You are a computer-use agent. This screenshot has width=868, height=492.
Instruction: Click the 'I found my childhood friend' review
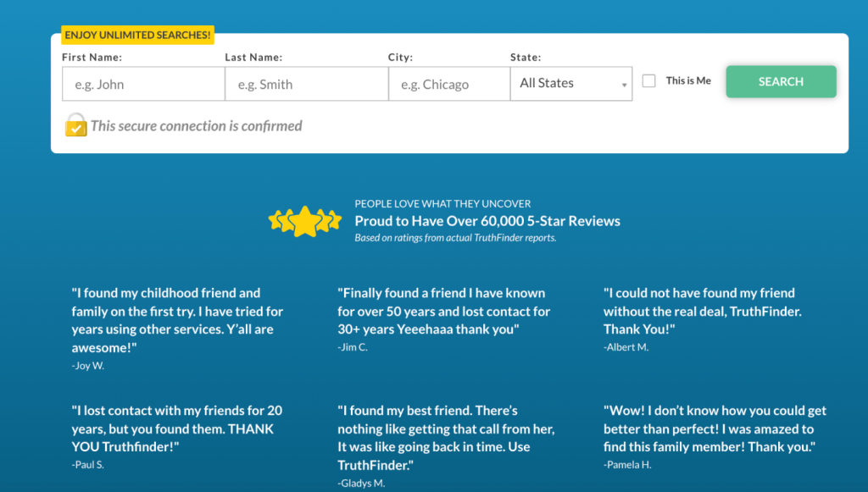pos(177,320)
